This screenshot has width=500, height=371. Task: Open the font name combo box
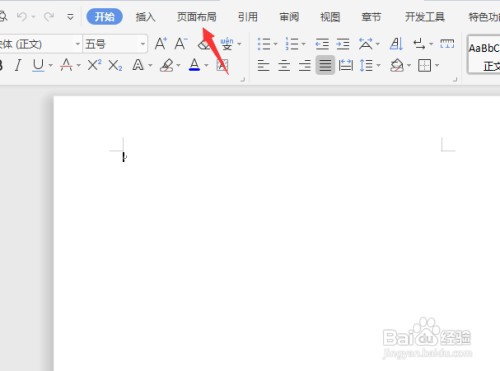[x=40, y=44]
